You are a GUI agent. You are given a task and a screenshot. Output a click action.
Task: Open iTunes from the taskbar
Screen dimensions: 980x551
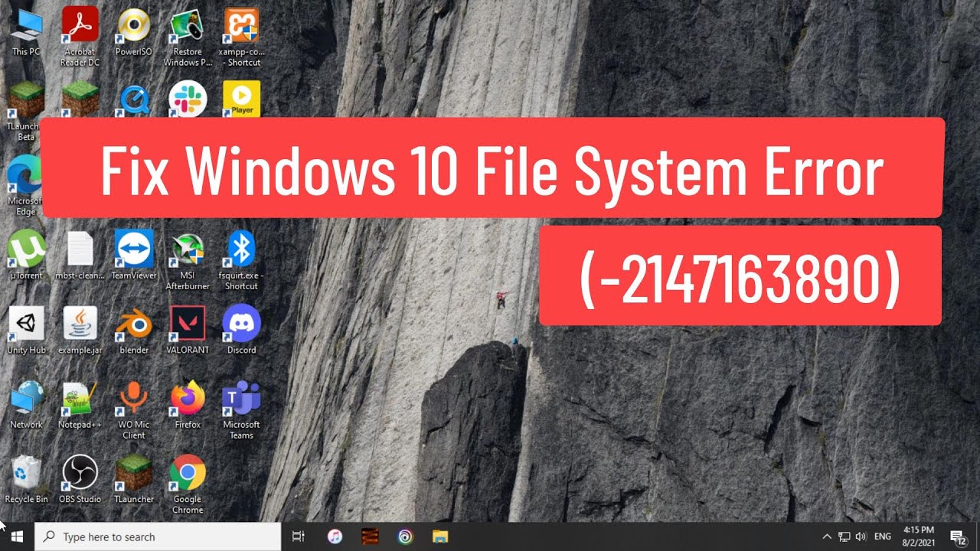tap(335, 537)
